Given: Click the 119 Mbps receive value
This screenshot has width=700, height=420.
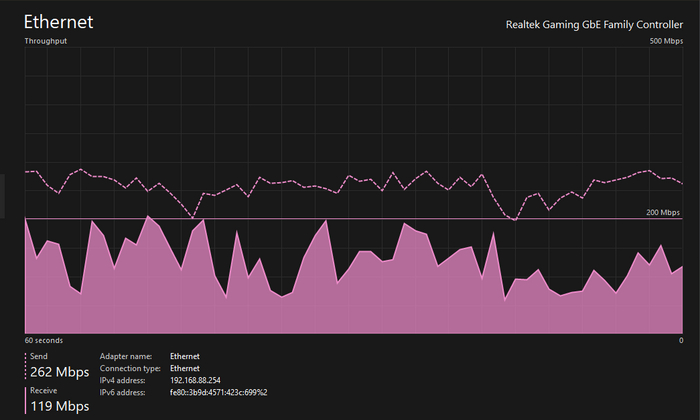Looking at the screenshot, I should 60,406.
